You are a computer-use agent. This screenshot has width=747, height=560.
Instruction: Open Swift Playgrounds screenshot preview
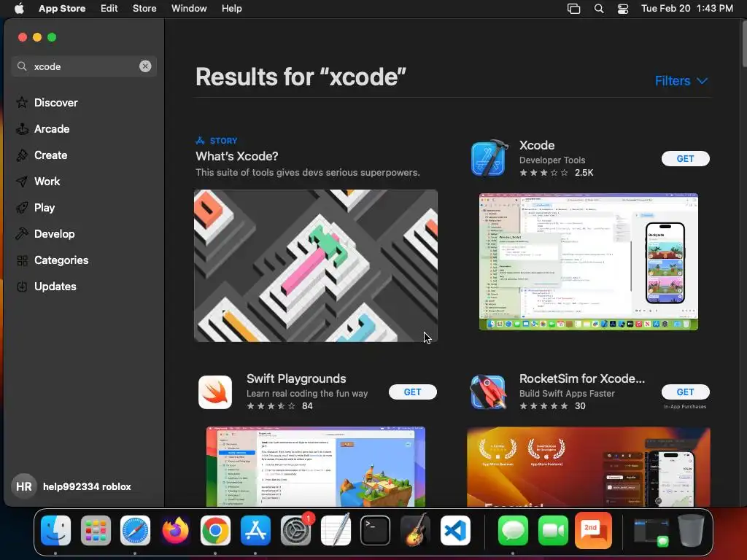315,466
